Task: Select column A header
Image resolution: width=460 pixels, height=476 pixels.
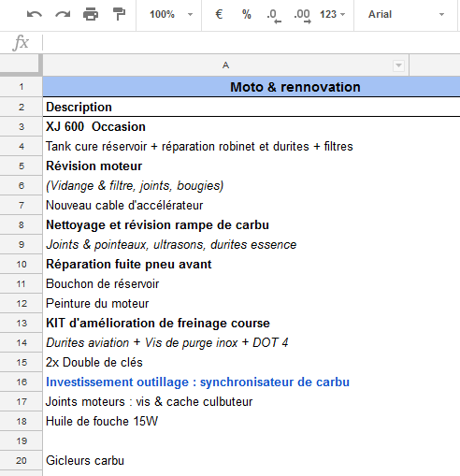Action: pos(225,65)
